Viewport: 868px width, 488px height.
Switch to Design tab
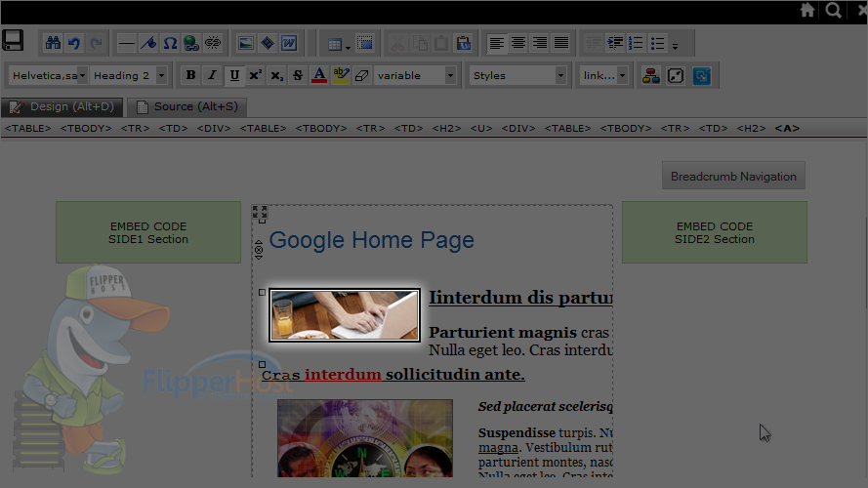62,106
